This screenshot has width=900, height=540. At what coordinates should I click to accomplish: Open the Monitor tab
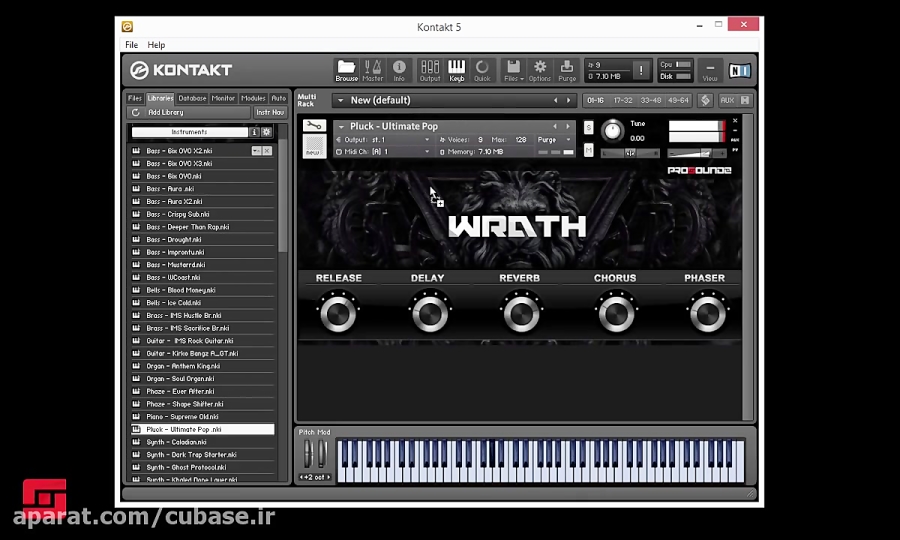tap(223, 98)
